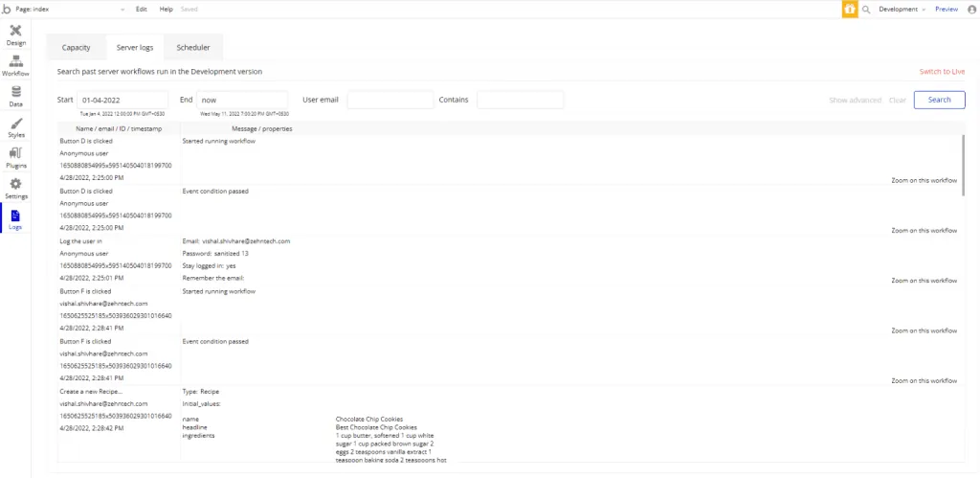Click timestamp '4/28/2022, 2:28:42 PM'
980x478 pixels.
coord(91,428)
